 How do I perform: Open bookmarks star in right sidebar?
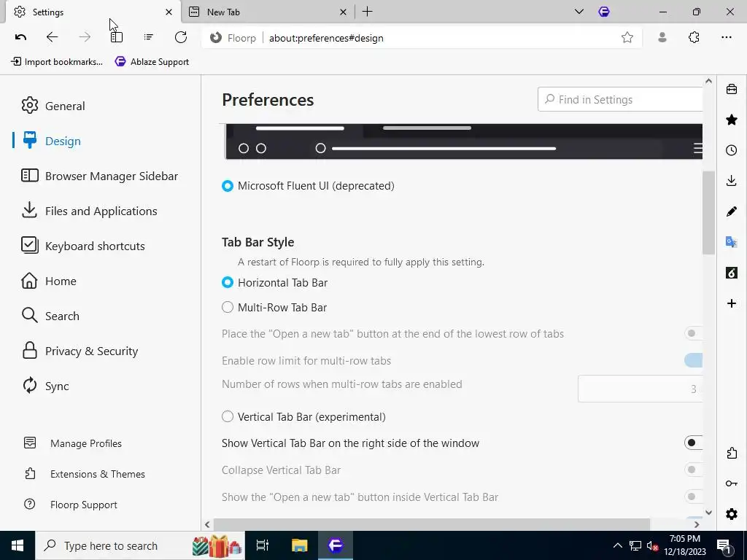(732, 120)
